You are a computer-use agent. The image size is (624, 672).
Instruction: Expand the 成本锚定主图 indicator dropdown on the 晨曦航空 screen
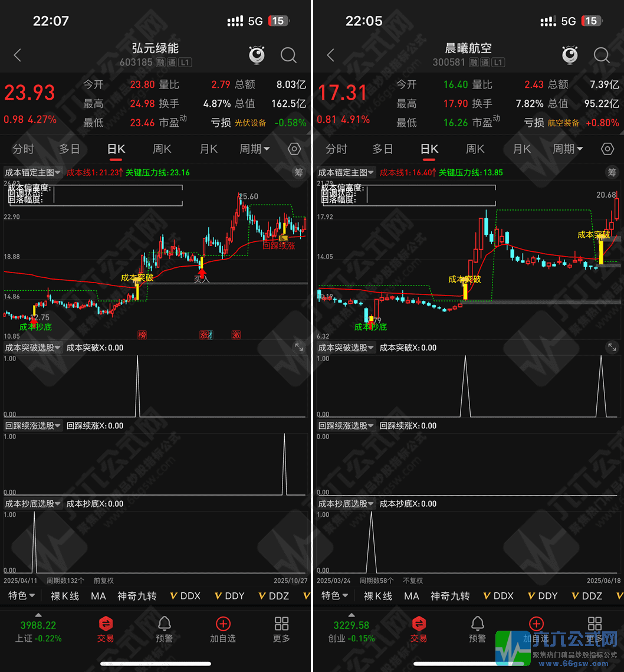tap(346, 172)
